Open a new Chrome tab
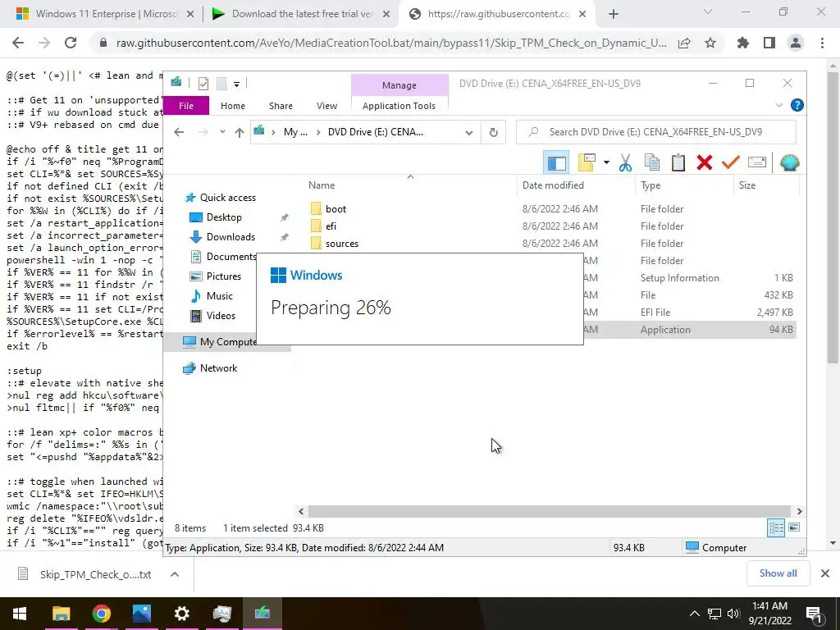 (x=614, y=15)
